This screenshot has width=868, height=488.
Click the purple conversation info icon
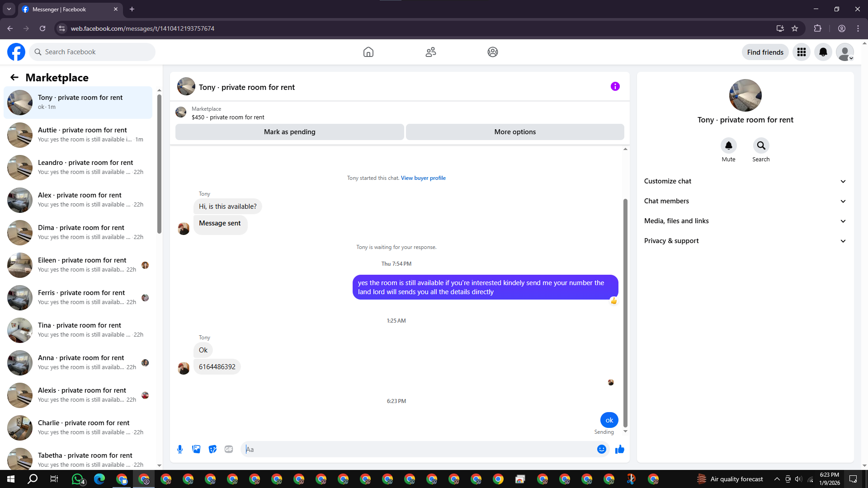615,86
